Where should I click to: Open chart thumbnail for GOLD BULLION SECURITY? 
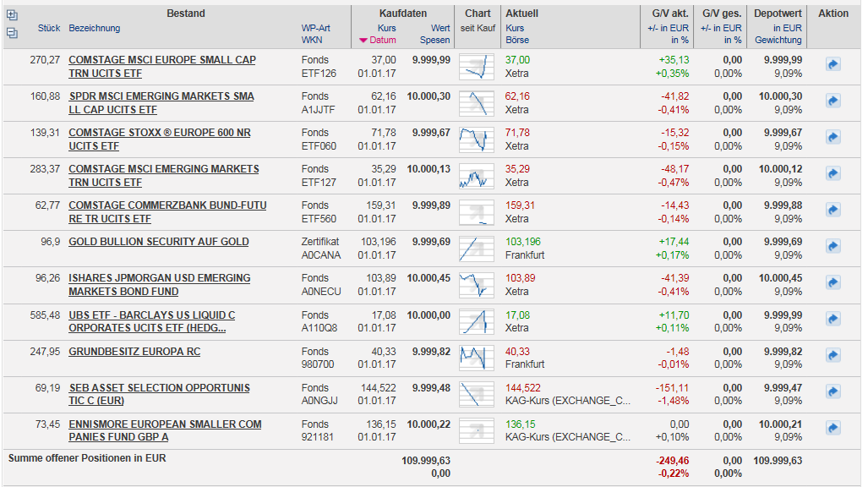pyautogui.click(x=477, y=249)
